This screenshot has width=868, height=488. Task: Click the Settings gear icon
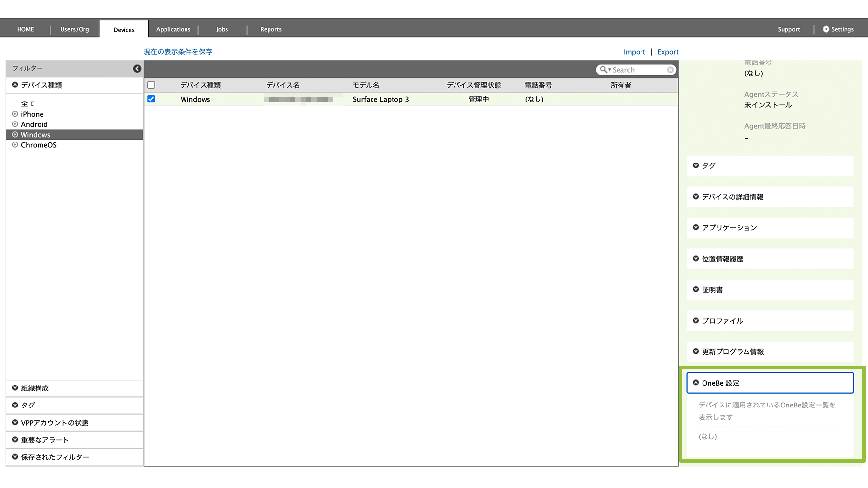[x=826, y=29]
